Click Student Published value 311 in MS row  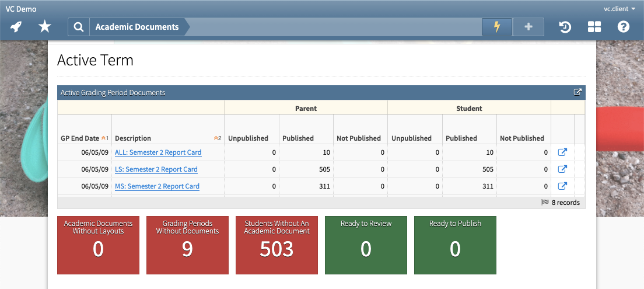[x=488, y=186]
